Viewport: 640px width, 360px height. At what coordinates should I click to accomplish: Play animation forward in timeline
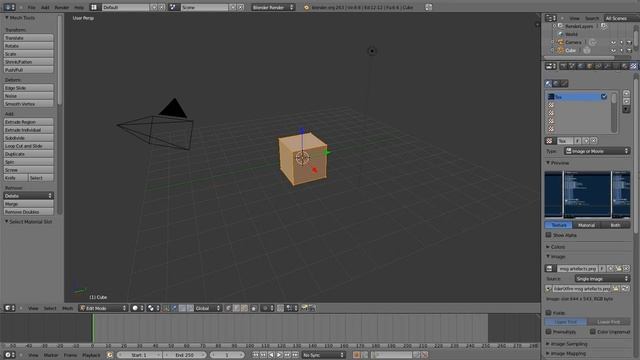click(279, 355)
